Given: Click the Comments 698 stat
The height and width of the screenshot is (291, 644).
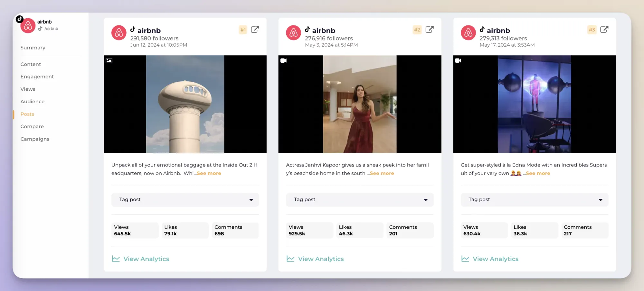Looking at the screenshot, I should pyautogui.click(x=235, y=230).
